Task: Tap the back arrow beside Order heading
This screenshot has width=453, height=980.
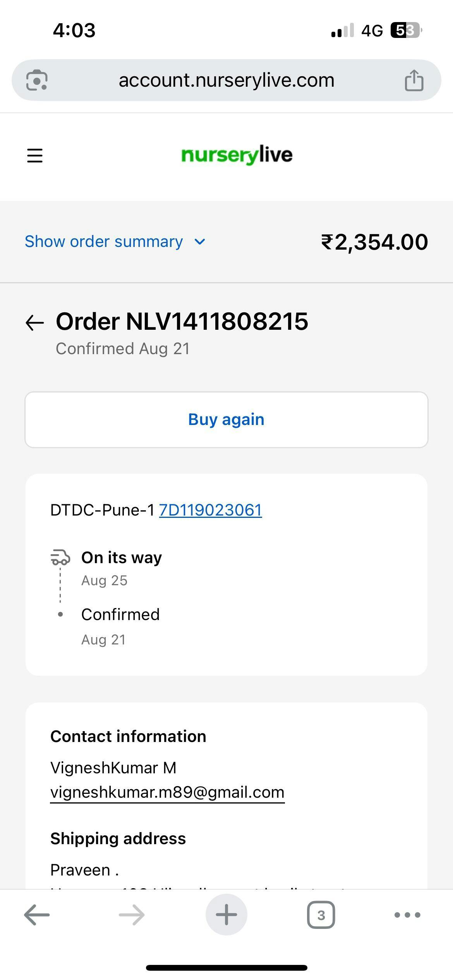Action: [35, 322]
